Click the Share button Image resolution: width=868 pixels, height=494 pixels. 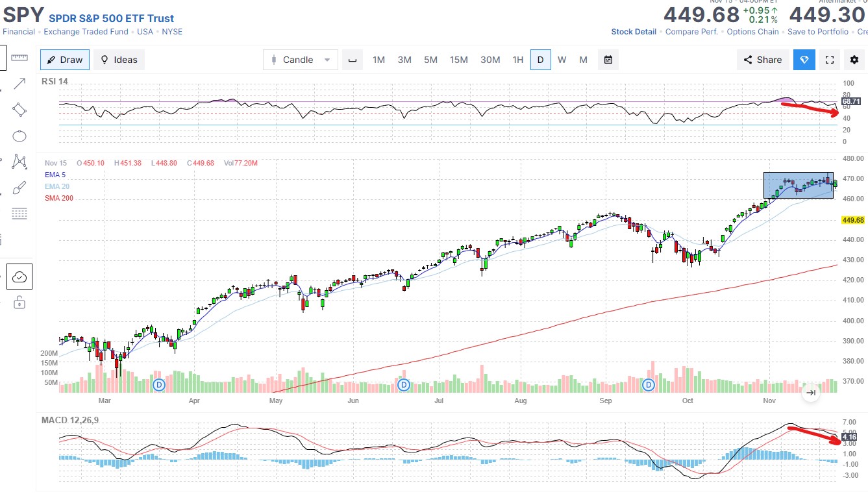coord(762,60)
